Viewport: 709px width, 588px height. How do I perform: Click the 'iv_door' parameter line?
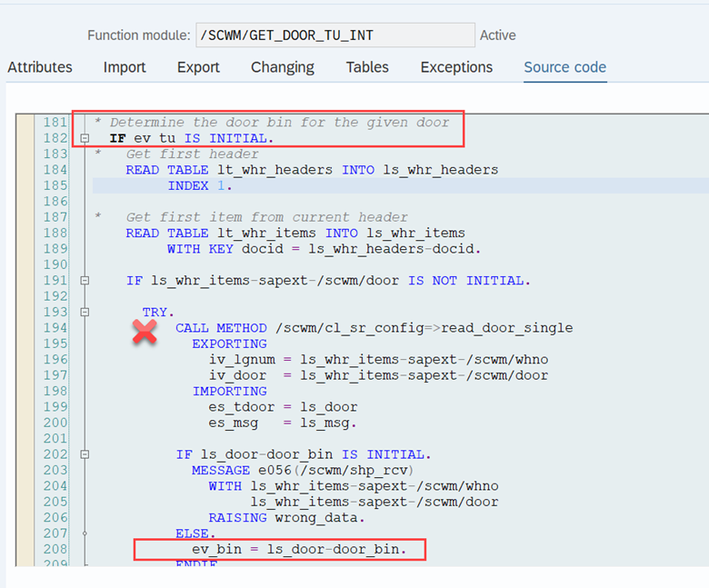378,375
